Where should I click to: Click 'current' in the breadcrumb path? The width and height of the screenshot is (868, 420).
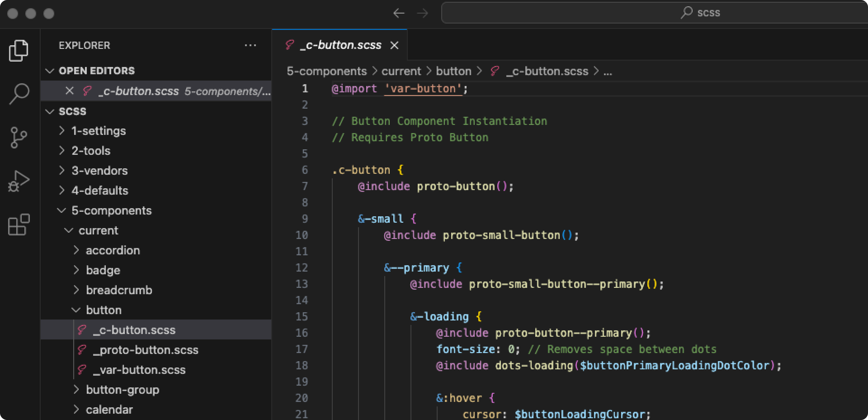pyautogui.click(x=401, y=71)
